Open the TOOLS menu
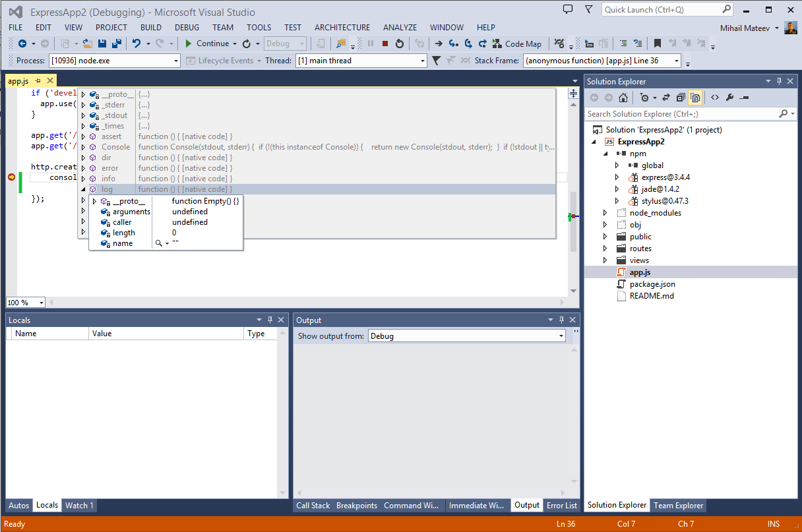Screen dimensions: 802x532 (x=259, y=28)
